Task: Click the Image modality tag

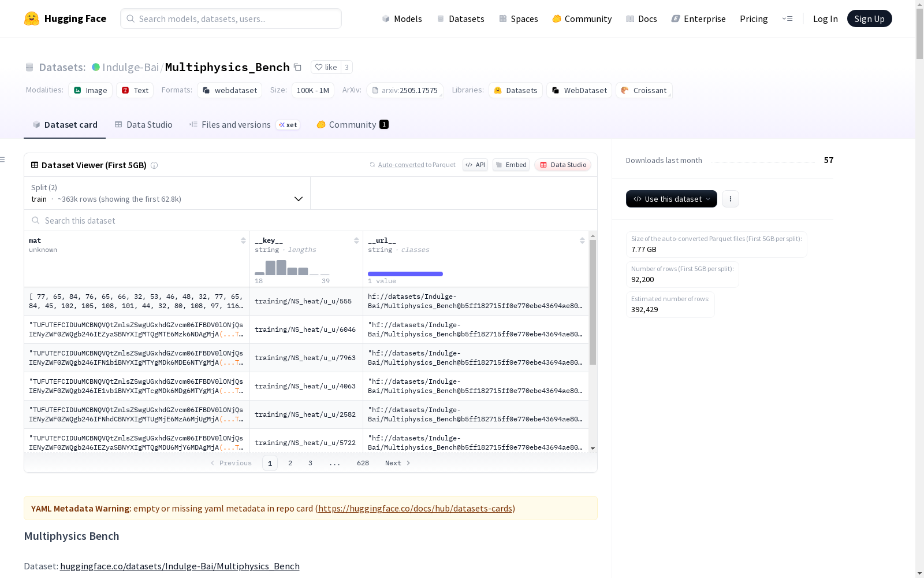Action: 91,90
